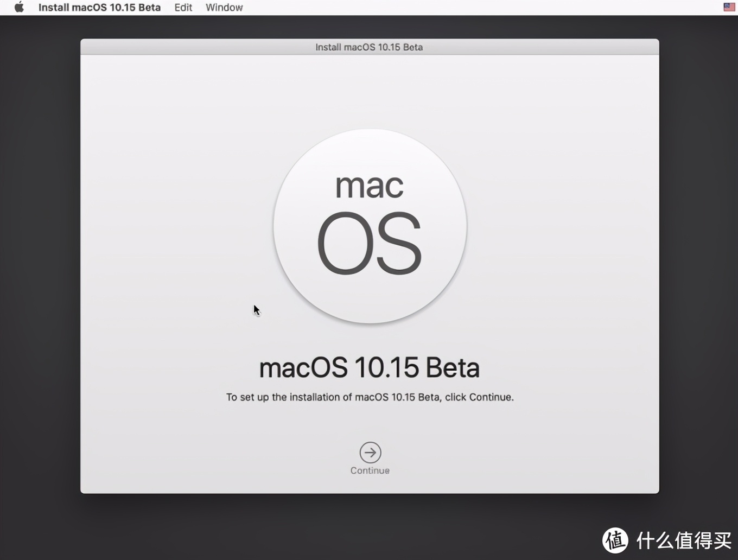Click the macOS 10.15 Beta heading
This screenshot has height=560, width=738.
point(370,367)
